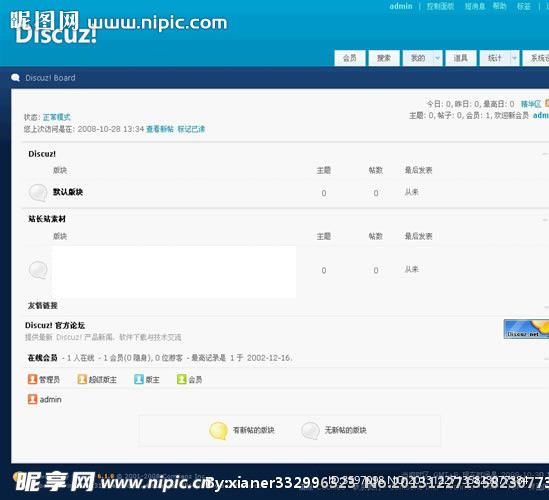The width and height of the screenshot is (549, 500).
Task: Click the green 会员 legend user icon
Action: coord(182,379)
